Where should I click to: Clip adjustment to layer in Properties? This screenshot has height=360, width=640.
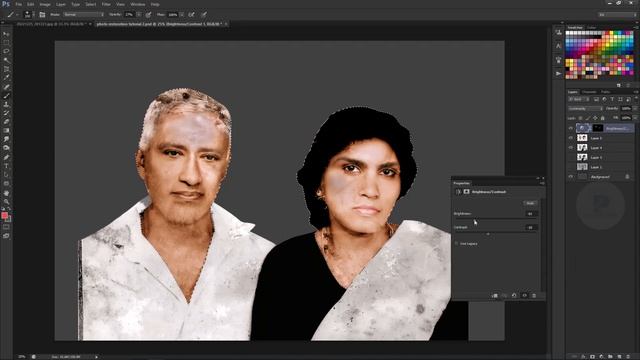click(x=494, y=296)
